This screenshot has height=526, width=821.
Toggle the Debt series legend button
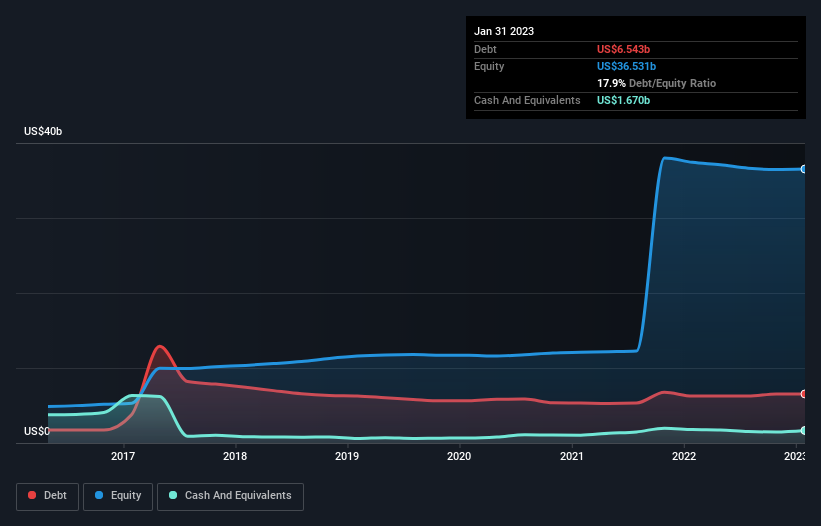pyautogui.click(x=48, y=496)
